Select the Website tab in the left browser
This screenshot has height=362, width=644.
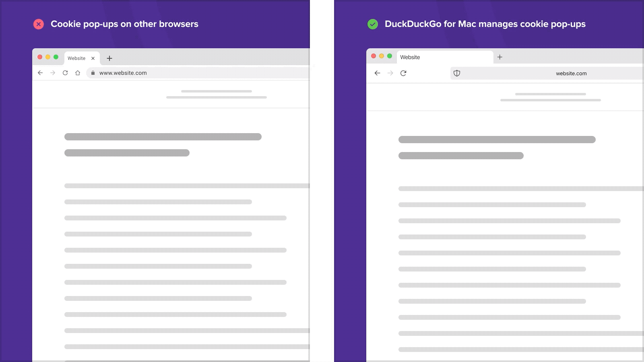point(76,58)
